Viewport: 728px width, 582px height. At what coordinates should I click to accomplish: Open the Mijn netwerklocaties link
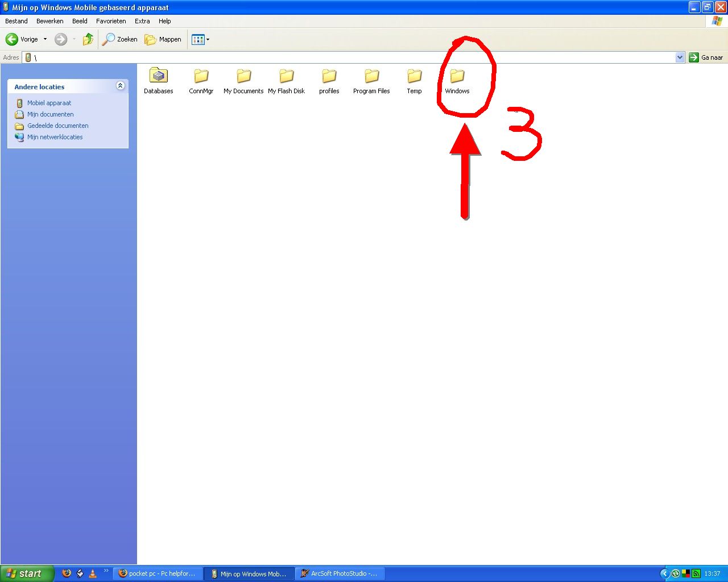coord(55,137)
